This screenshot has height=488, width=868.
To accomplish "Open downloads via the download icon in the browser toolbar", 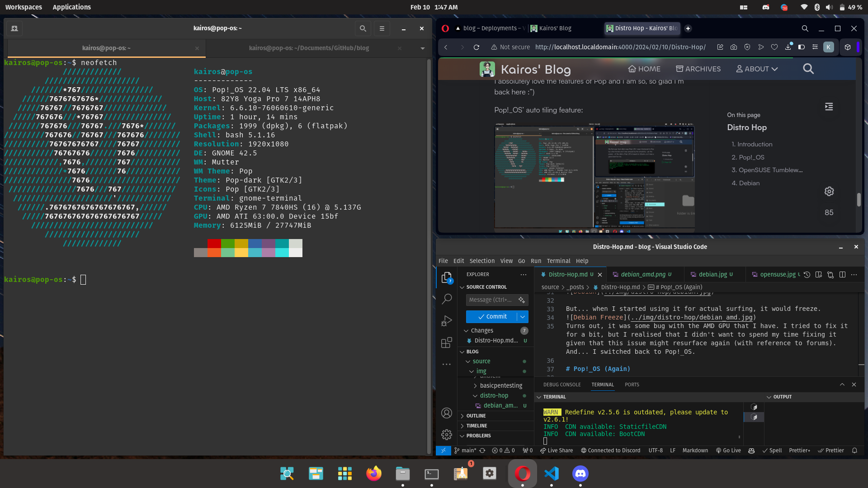I will click(788, 47).
